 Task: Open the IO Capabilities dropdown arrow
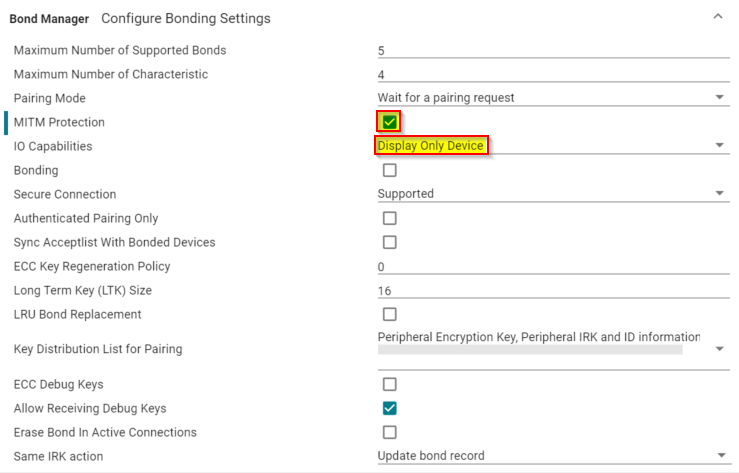click(720, 146)
